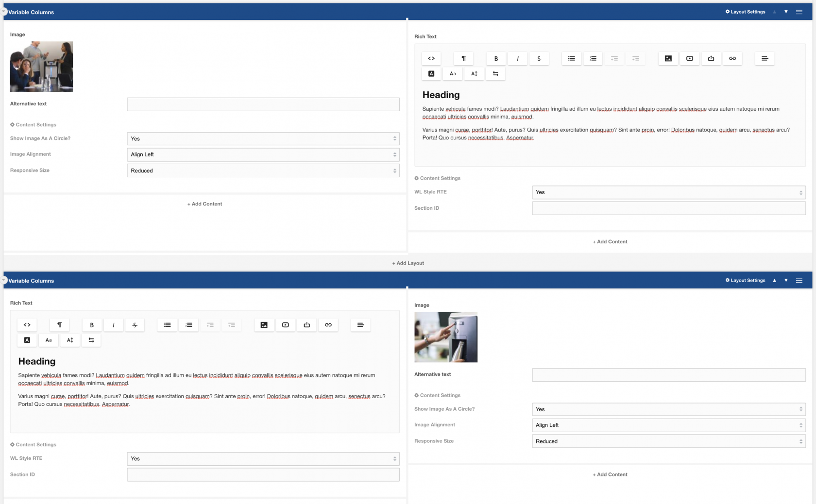Insert image in top Rich Text editor

668,58
